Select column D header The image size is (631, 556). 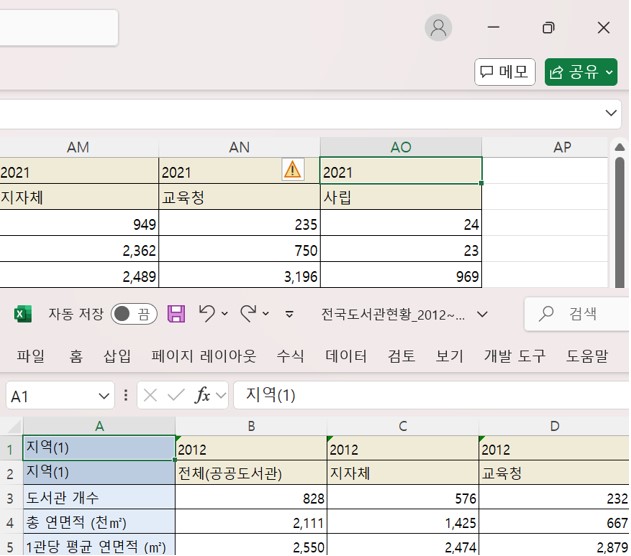(x=555, y=426)
